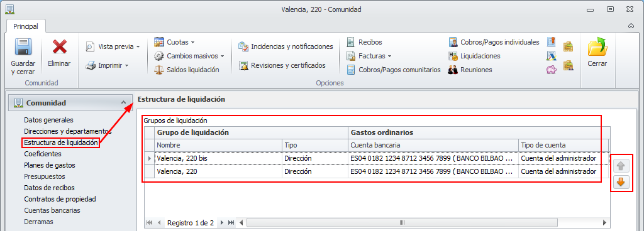
Task: Open Cobros/Pagos individuales
Action: pos(494,42)
